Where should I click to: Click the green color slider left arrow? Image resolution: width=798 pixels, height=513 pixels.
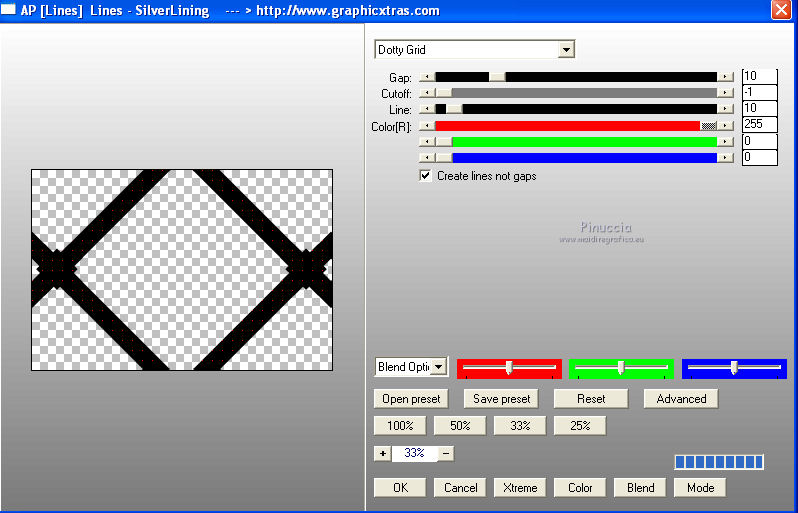pyautogui.click(x=427, y=141)
